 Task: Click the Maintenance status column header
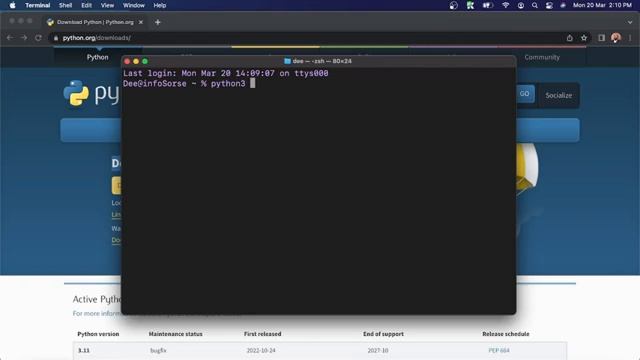(176, 334)
